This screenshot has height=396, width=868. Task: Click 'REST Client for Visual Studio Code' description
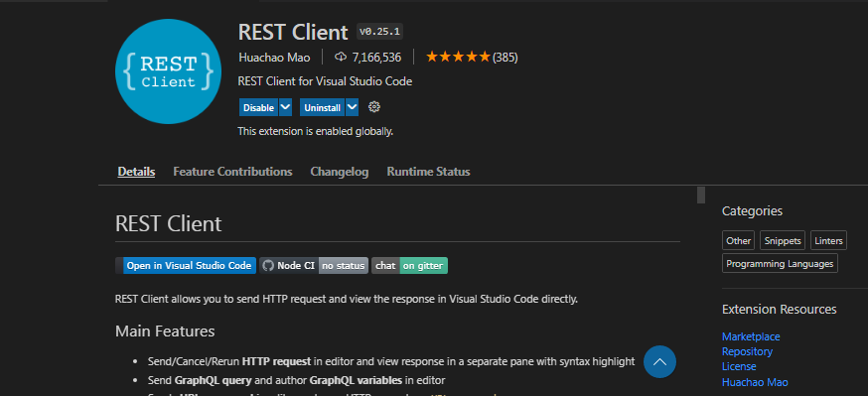pyautogui.click(x=325, y=81)
